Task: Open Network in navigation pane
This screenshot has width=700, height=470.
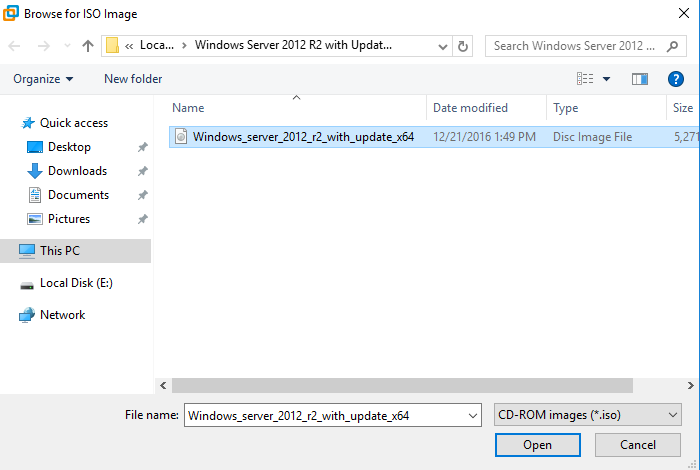Action: point(62,315)
